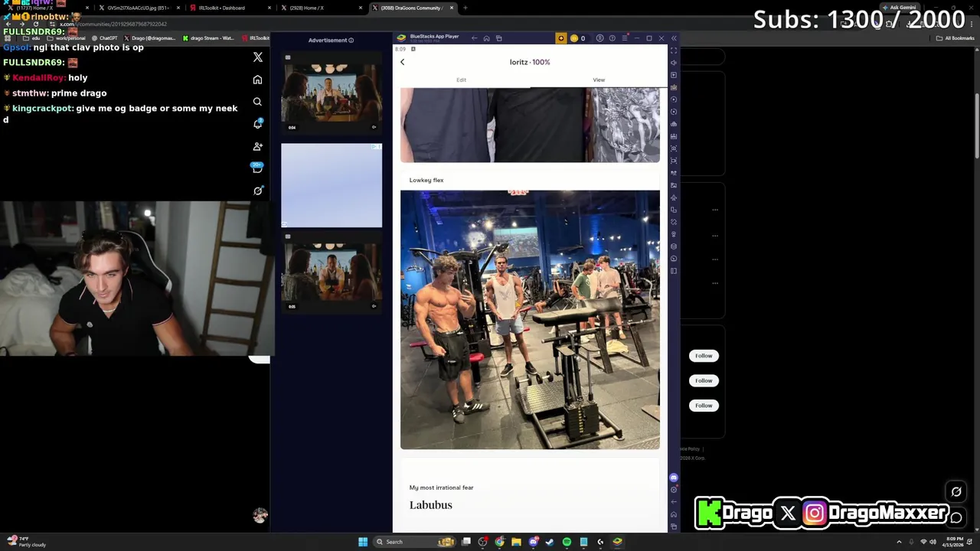The width and height of the screenshot is (980, 551).
Task: Open X notifications bell in sidebar
Action: (257, 124)
